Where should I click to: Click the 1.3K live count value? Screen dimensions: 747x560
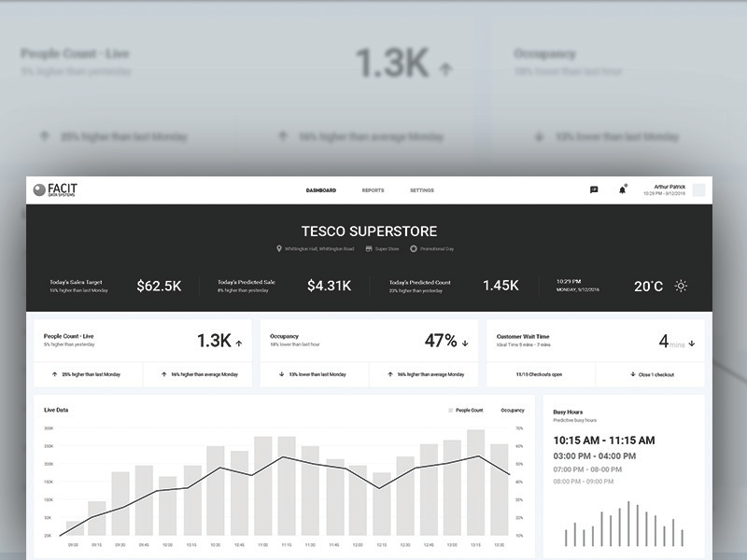pos(215,341)
